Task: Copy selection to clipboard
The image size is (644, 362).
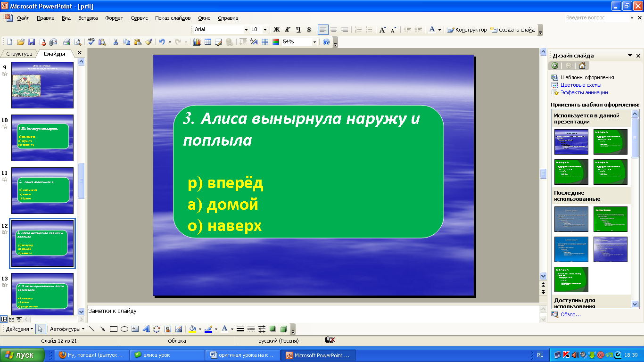Action: tap(126, 42)
